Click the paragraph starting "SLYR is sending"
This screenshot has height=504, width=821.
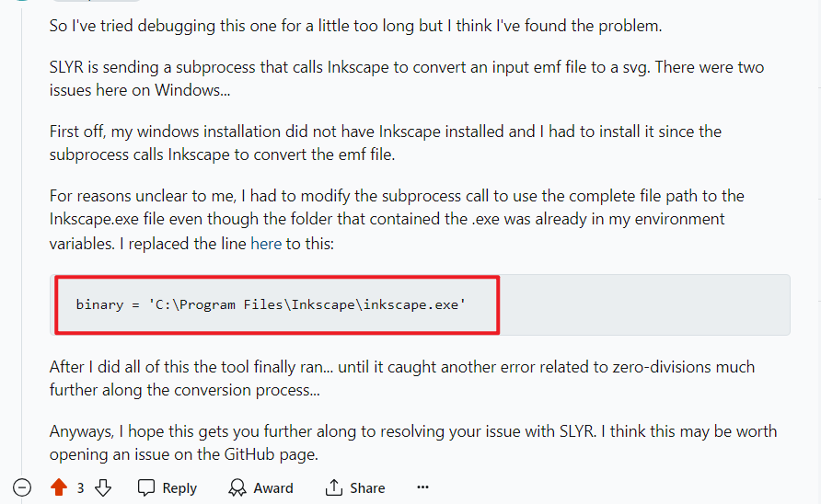pyautogui.click(x=407, y=78)
